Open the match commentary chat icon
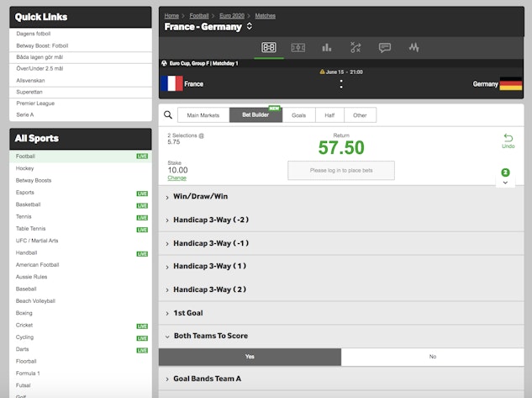 point(385,48)
